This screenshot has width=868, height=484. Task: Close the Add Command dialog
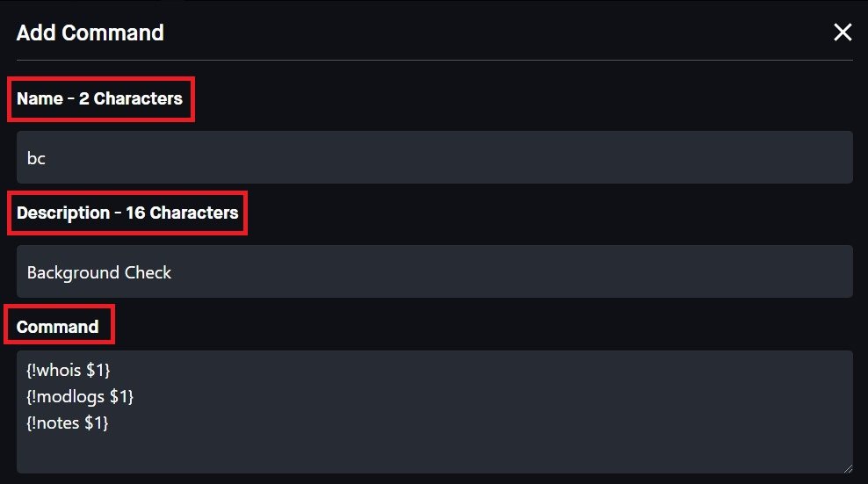[x=842, y=33]
